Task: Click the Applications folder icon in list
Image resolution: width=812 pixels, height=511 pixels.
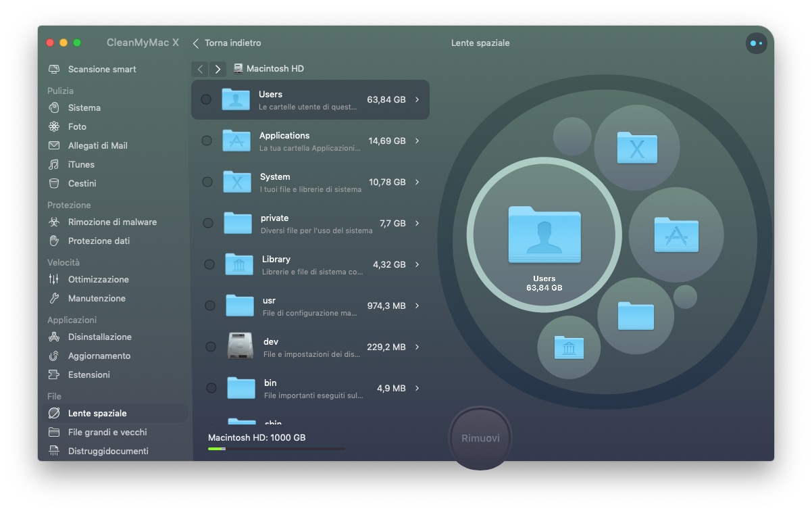Action: tap(236, 141)
